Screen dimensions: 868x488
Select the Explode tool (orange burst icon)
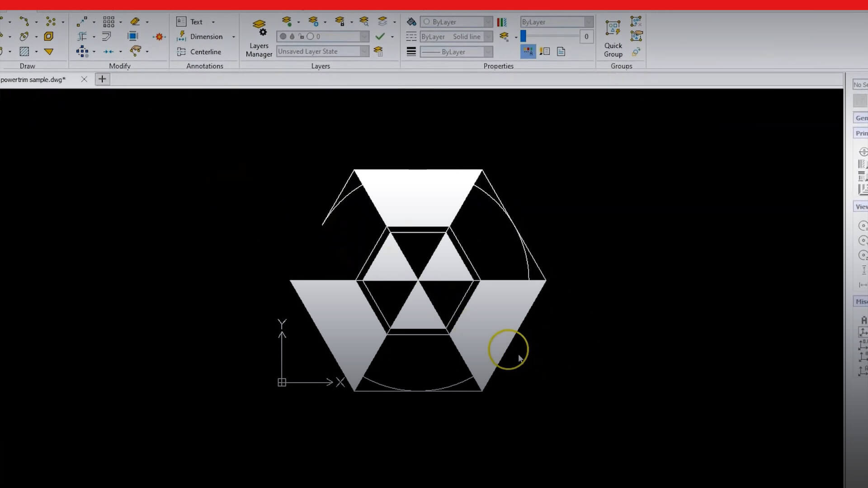pos(159,37)
